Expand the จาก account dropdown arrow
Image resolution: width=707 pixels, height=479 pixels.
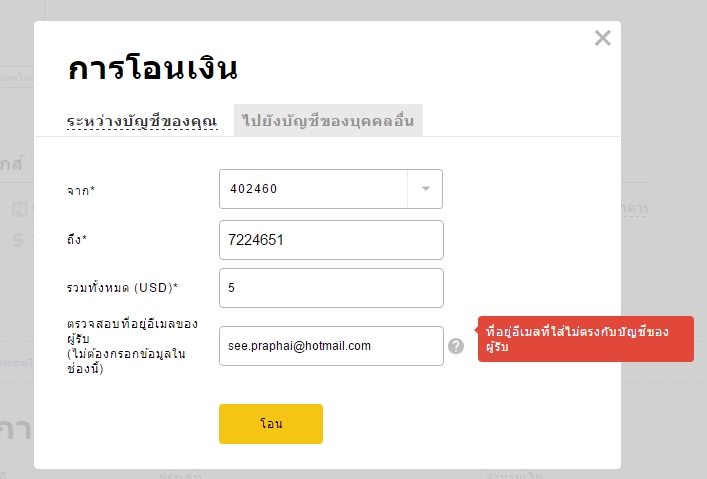click(425, 189)
